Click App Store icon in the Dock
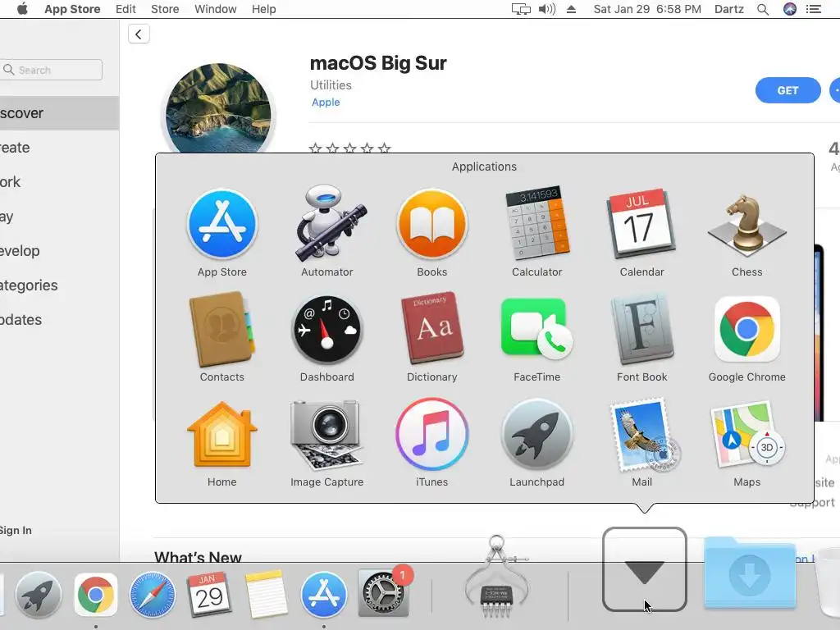 tap(323, 595)
